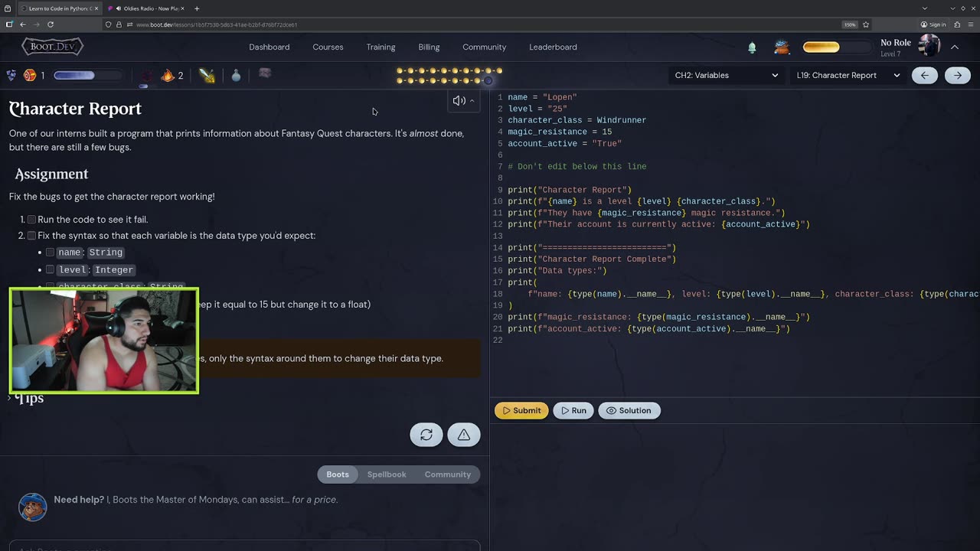View the Solution

[x=629, y=410]
